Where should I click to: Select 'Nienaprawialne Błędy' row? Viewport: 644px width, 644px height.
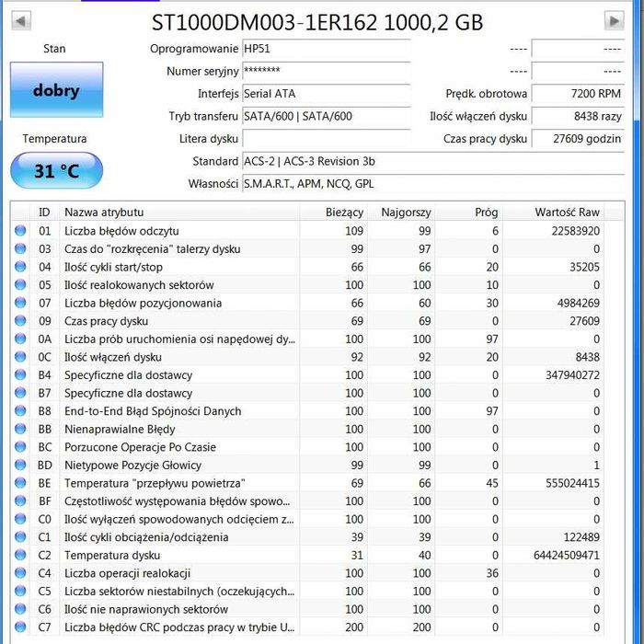[307, 430]
